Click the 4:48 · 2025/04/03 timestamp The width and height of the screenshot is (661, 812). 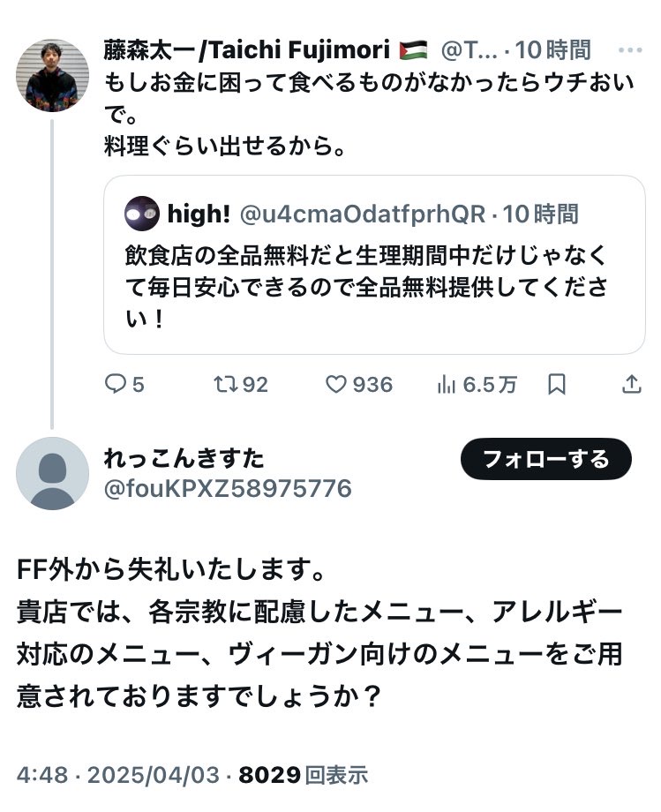[x=116, y=776]
